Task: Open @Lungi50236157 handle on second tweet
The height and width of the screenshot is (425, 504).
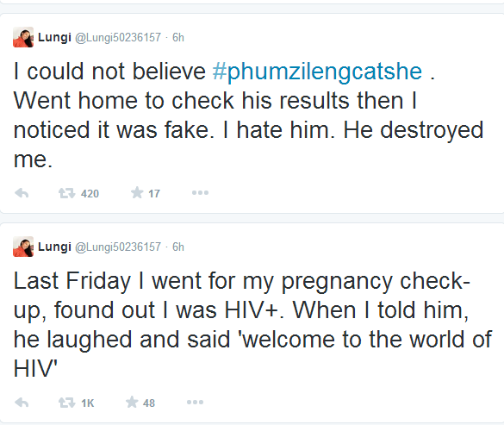Action: pos(118,247)
